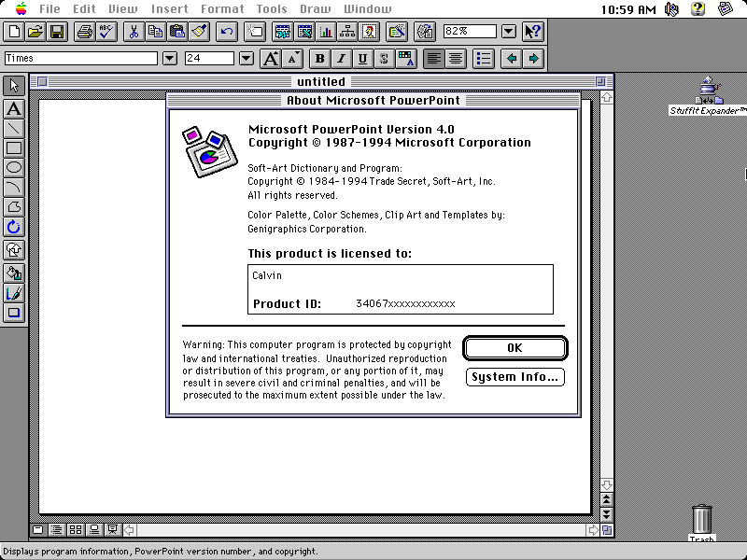Toggle text Shadow formatting
The image size is (747, 560).
tap(384, 59)
